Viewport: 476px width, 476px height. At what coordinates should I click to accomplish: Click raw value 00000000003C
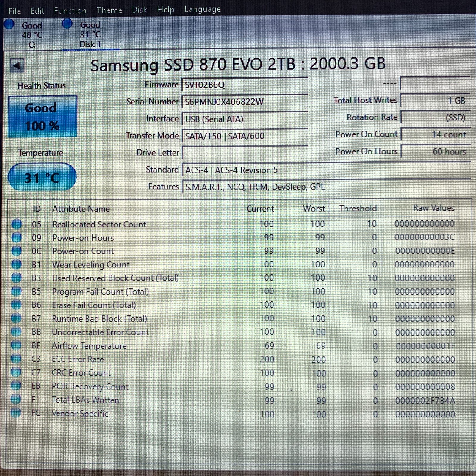tap(425, 237)
